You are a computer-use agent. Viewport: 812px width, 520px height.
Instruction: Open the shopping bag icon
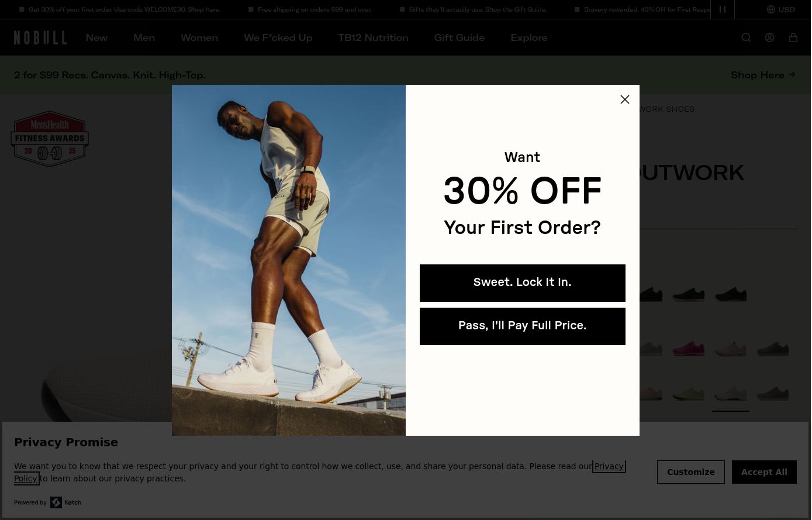point(793,37)
